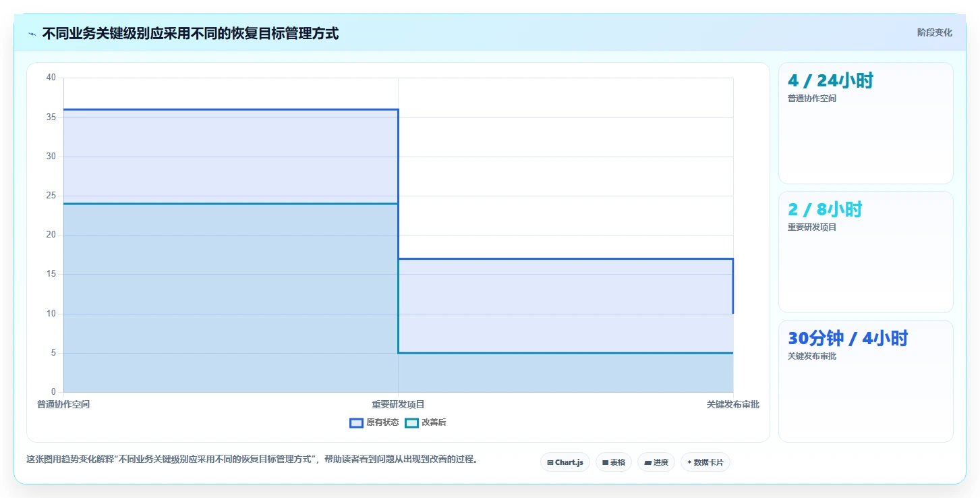Viewport: 980px width, 498px height.
Task: Click the 关键发布审批 card caption
Action: [812, 356]
